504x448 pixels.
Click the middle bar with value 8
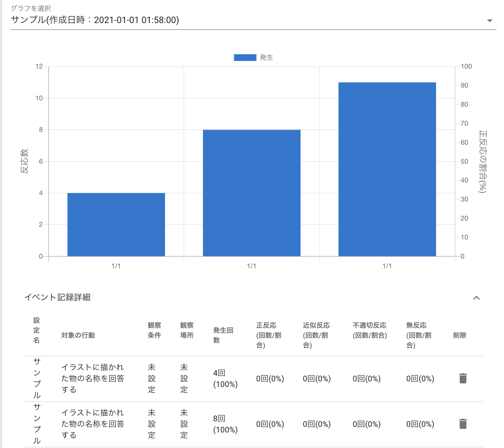tap(252, 193)
